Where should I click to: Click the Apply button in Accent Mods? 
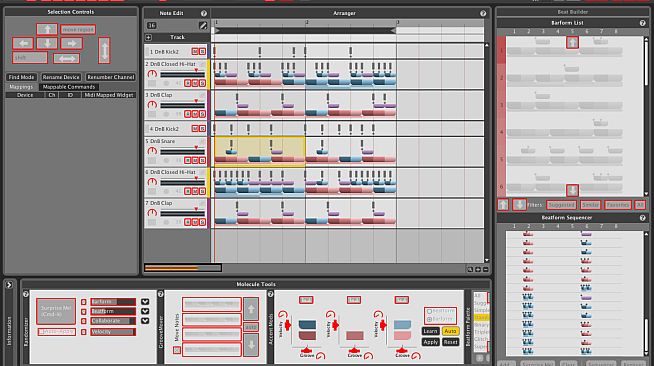[430, 342]
